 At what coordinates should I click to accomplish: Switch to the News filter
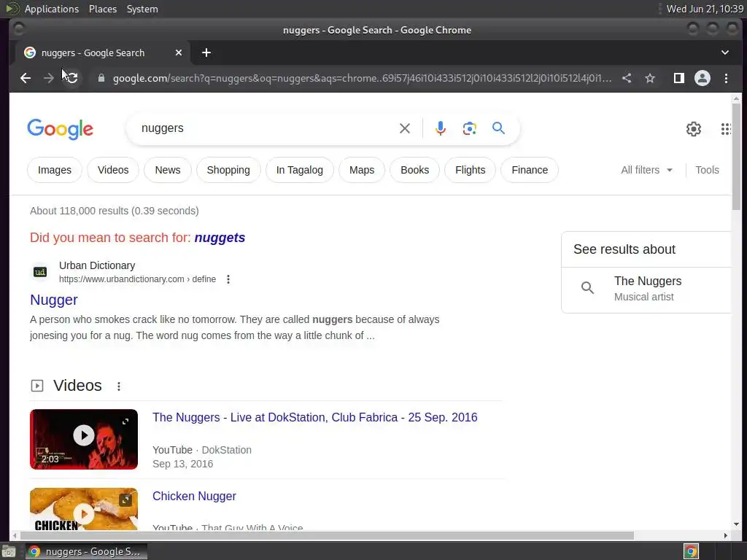click(x=168, y=170)
